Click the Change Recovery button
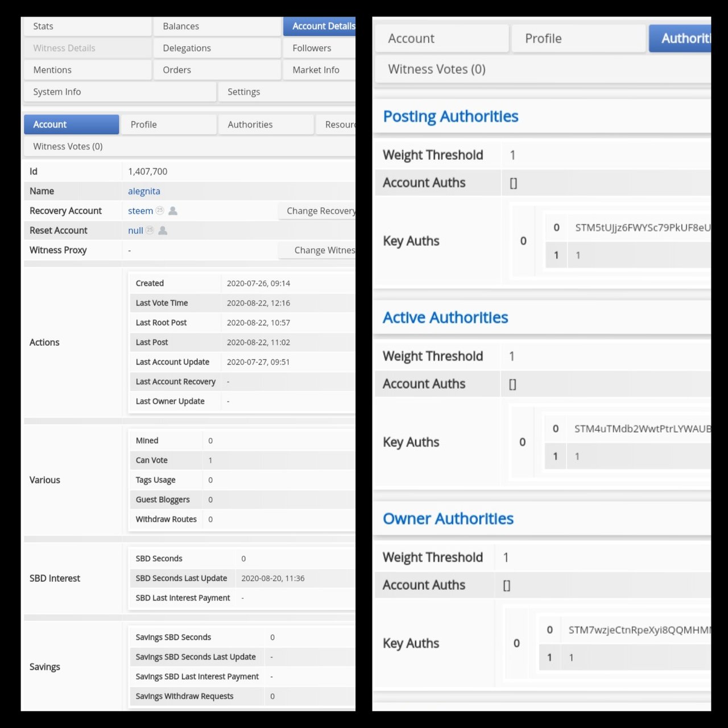 click(317, 211)
